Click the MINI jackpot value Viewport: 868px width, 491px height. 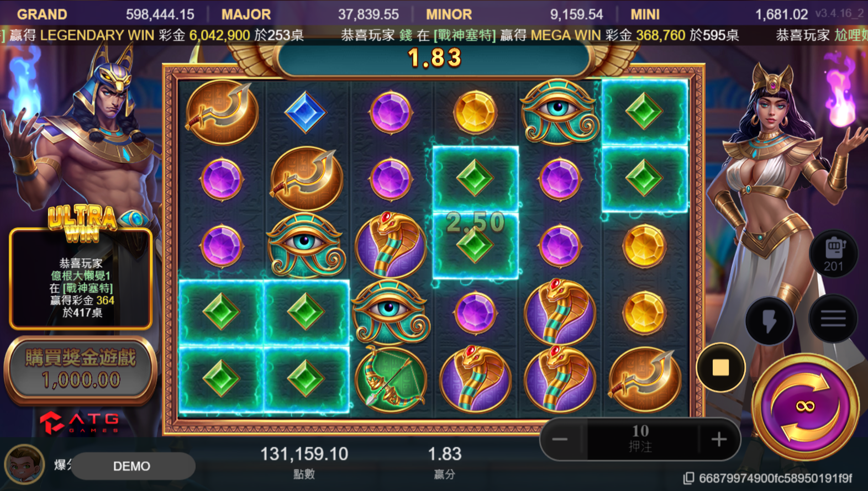[781, 14]
